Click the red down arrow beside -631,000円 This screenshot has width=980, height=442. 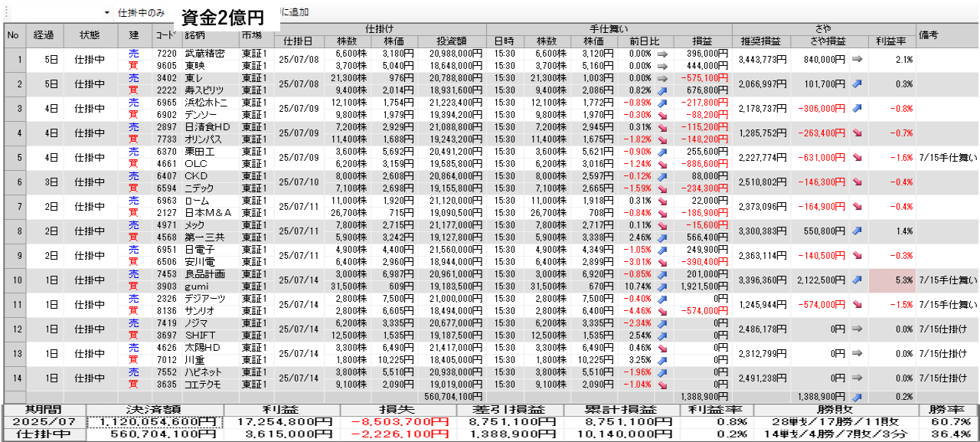tap(857, 157)
